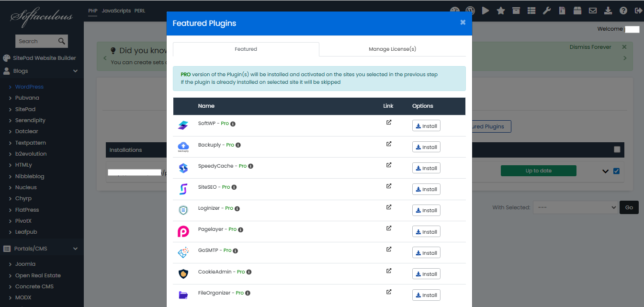The width and height of the screenshot is (644, 307).
Task: Install the Loginizer plugin
Action: click(426, 210)
